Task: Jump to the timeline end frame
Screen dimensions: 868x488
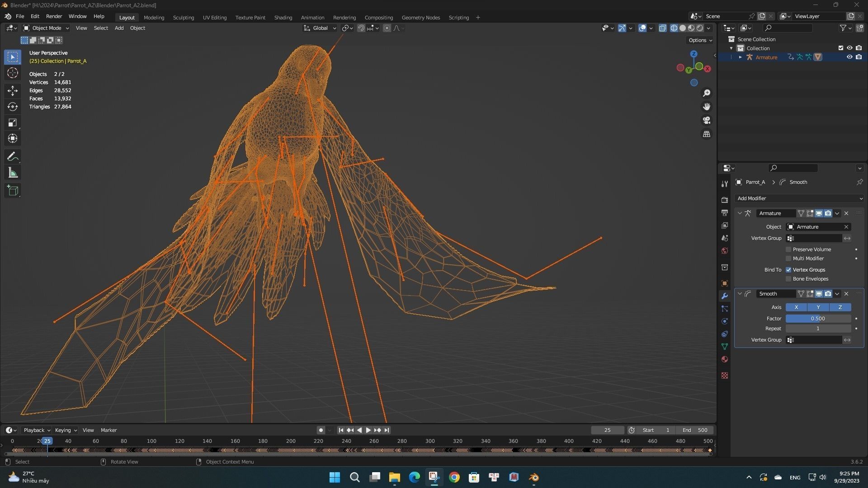Action: pos(387,430)
